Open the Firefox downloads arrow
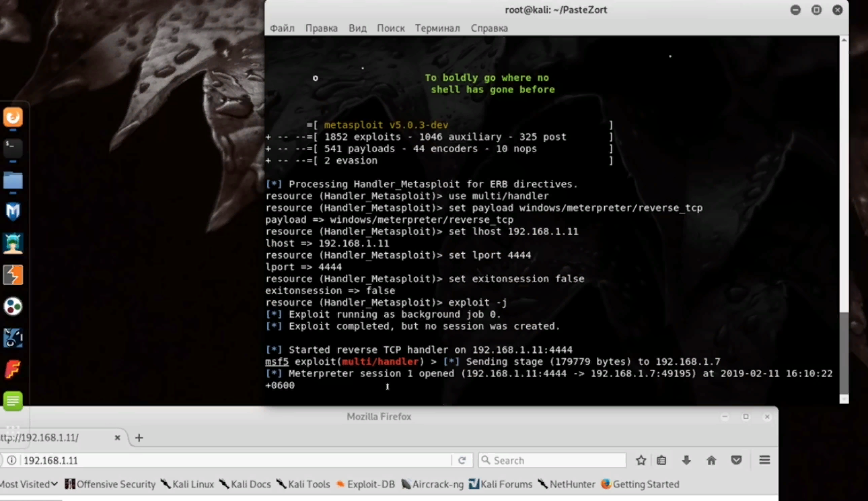This screenshot has height=501, width=868. (686, 461)
